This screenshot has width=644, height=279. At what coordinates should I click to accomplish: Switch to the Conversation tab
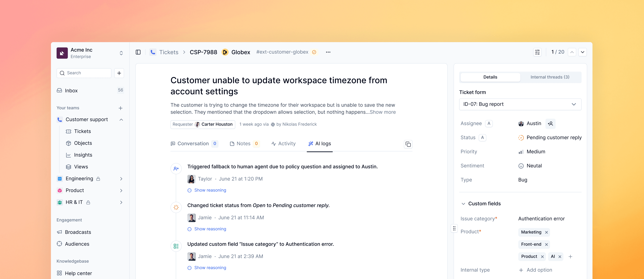click(x=195, y=144)
